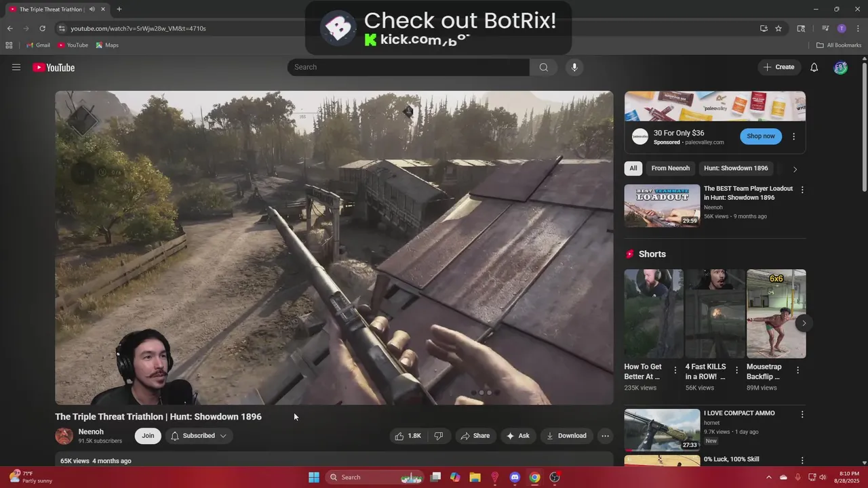Show hidden system tray icons
Screen dimensions: 868x488
(768, 477)
